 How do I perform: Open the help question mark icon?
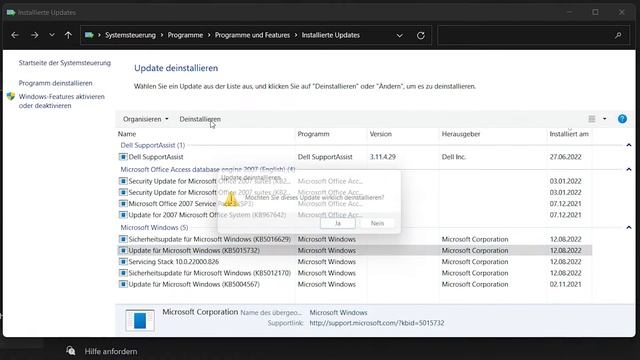point(622,119)
